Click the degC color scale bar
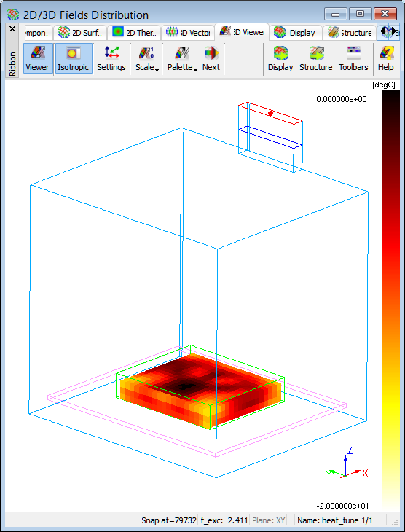The image size is (405, 532). click(x=390, y=300)
